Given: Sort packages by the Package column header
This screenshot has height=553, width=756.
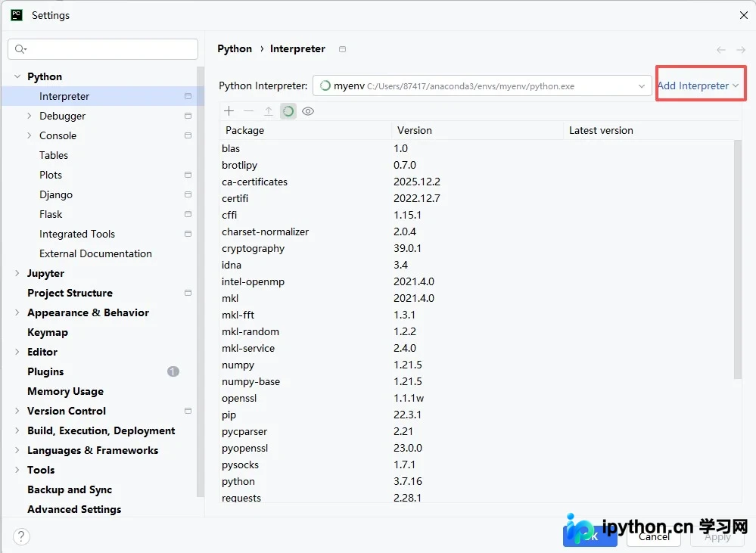Looking at the screenshot, I should (305, 130).
